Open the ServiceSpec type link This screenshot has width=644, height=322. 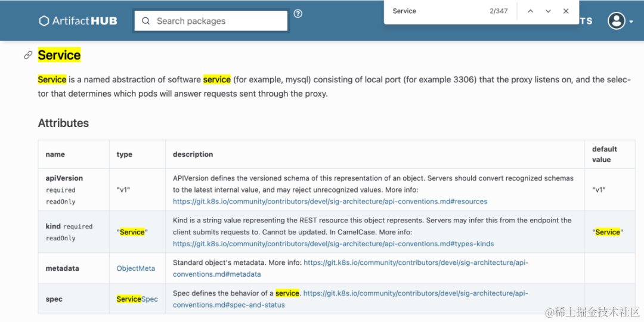(137, 299)
